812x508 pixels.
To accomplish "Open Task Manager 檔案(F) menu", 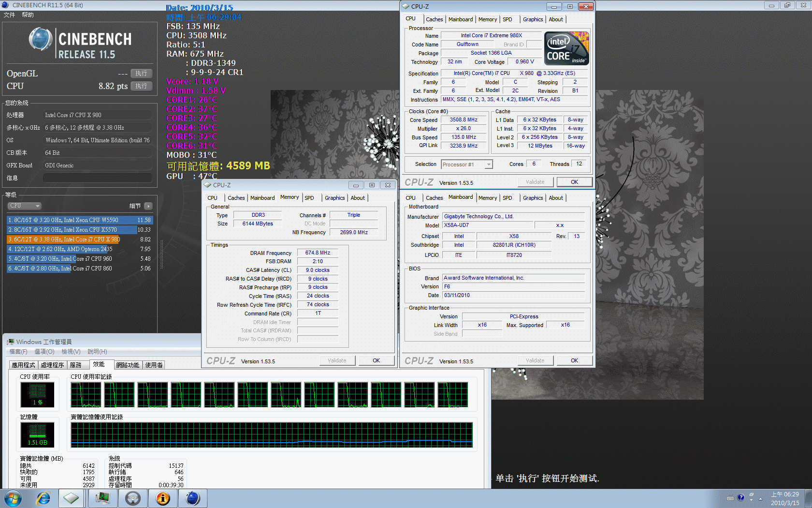I will click(x=18, y=352).
